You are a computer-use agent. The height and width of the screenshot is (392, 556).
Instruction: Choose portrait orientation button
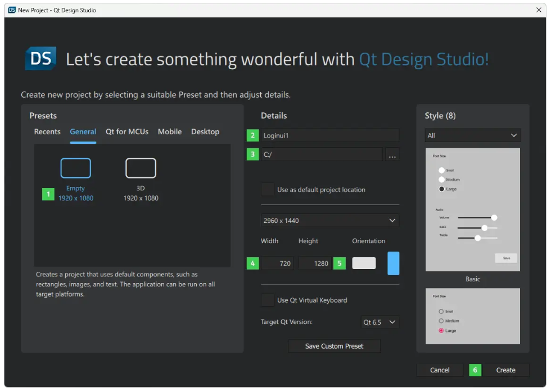click(393, 263)
